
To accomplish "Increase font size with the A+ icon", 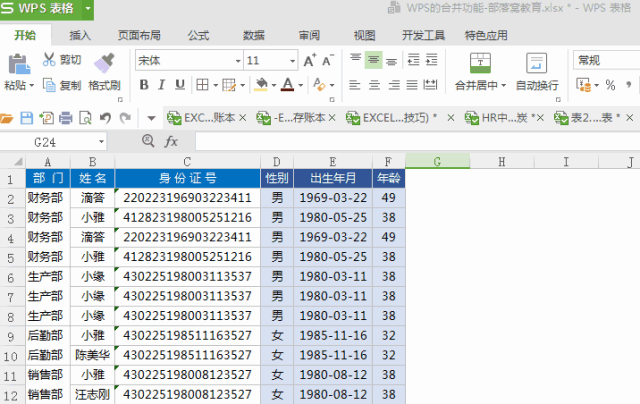I will (308, 60).
